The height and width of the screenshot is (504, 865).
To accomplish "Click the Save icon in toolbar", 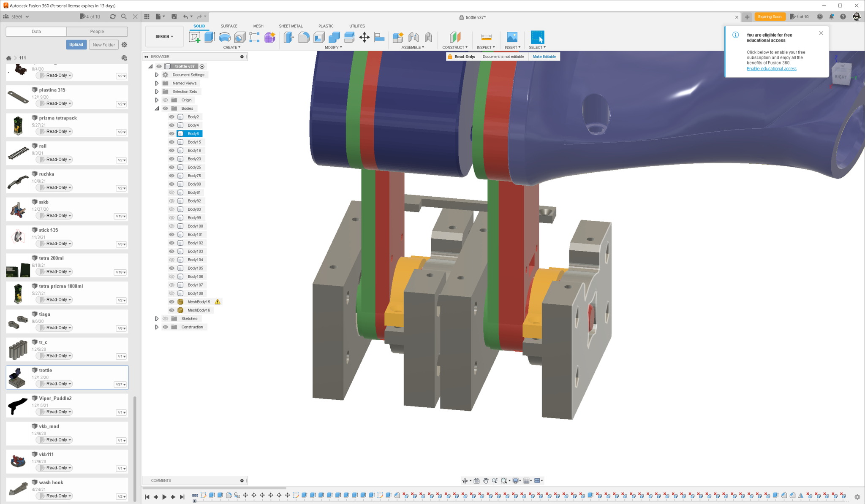I will (x=174, y=16).
